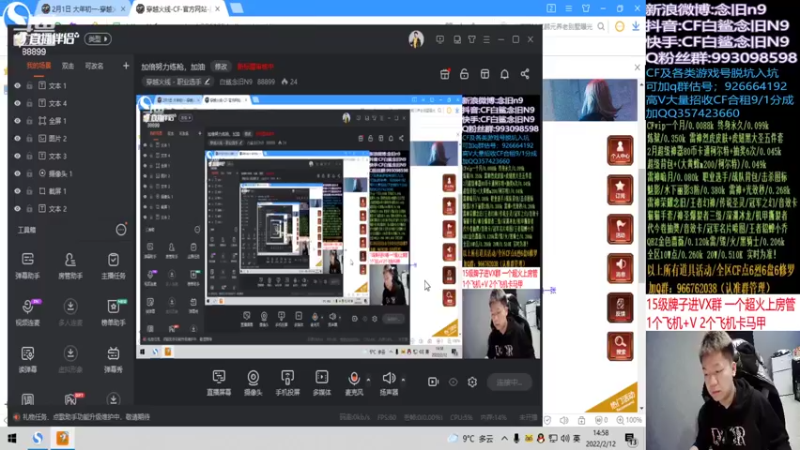The image size is (800, 450).
Task: Click the 连接中 stream button
Action: [509, 382]
